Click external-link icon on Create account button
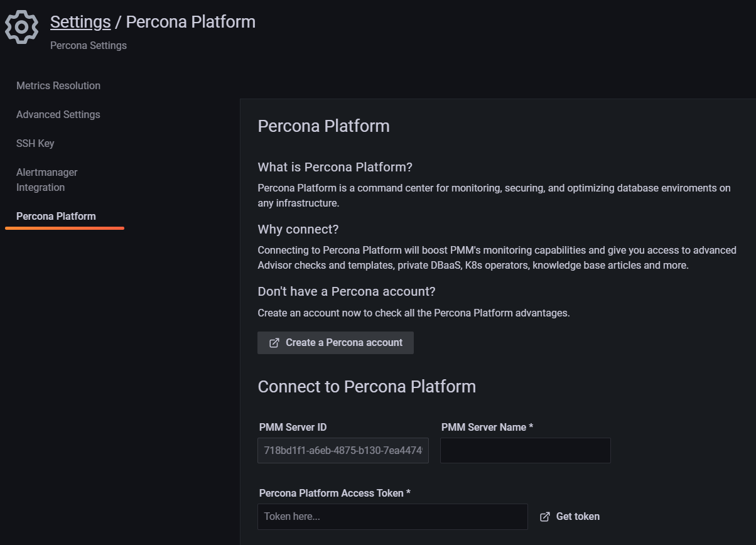Viewport: 756px width, 545px height. [274, 343]
